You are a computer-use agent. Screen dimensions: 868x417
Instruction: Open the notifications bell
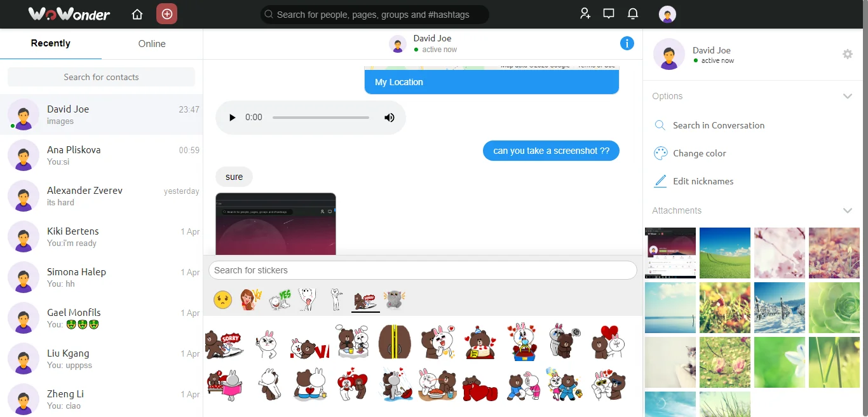(633, 13)
